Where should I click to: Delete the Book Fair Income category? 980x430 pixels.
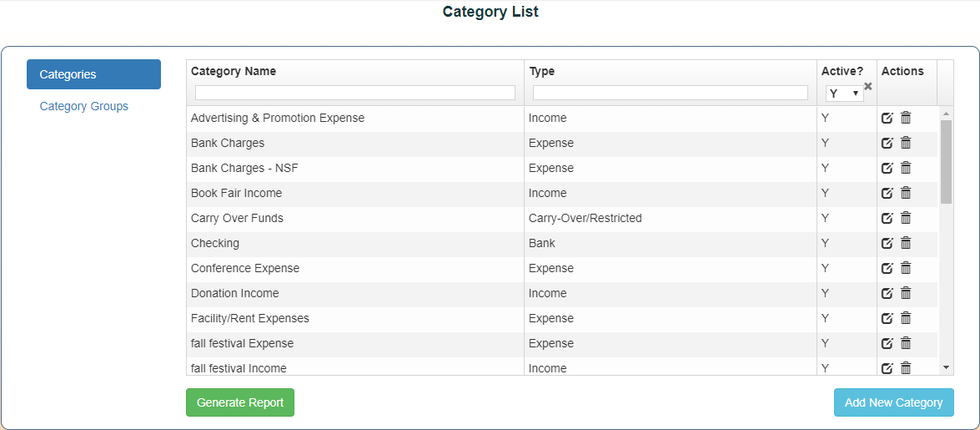tap(906, 193)
